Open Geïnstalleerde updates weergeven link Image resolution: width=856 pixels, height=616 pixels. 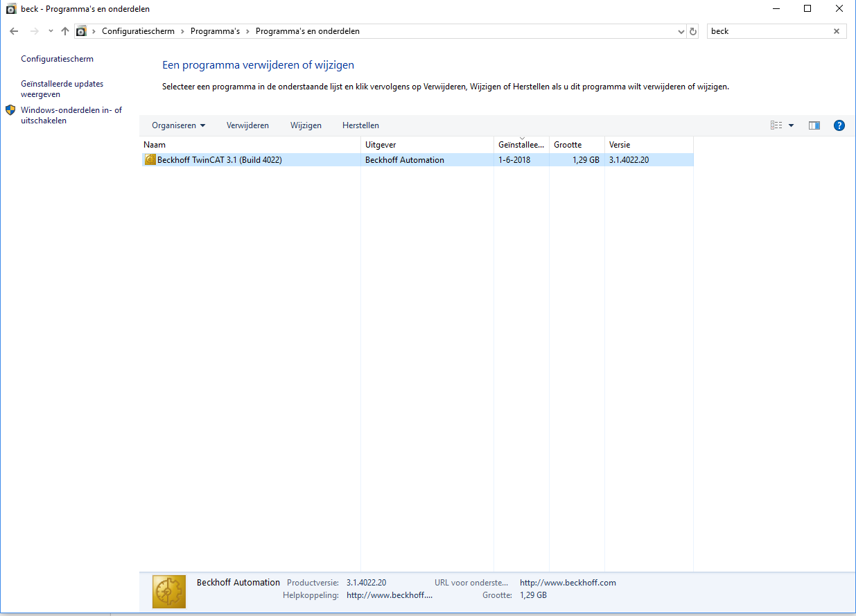pos(62,89)
